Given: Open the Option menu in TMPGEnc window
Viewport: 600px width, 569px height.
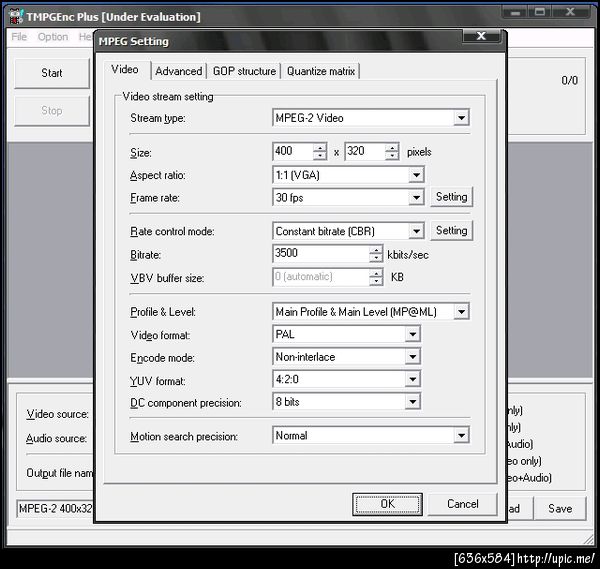Looking at the screenshot, I should click(53, 37).
